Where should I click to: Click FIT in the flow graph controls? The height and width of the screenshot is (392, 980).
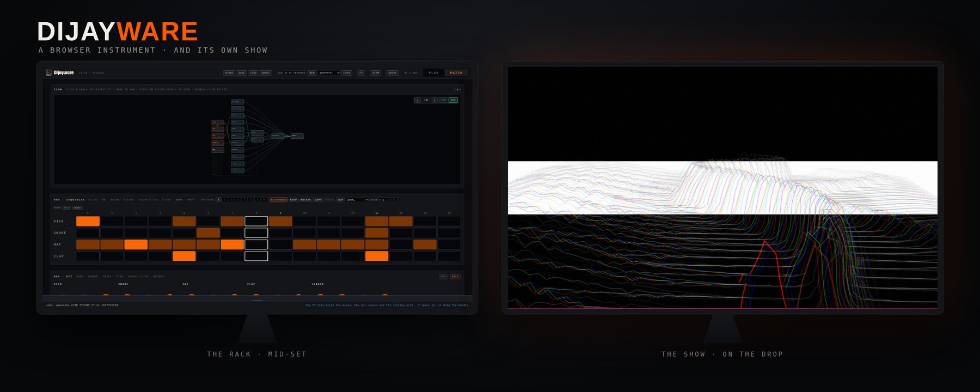point(443,100)
